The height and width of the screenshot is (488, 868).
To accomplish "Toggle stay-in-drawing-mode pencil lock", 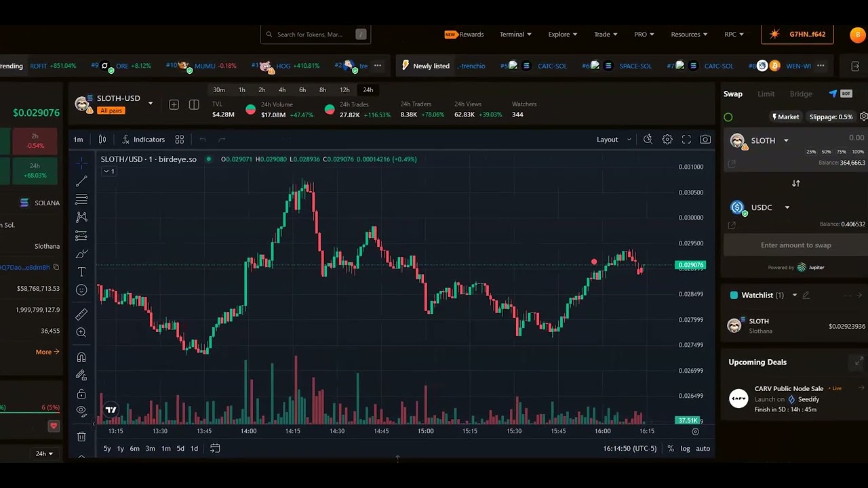I will tap(81, 375).
